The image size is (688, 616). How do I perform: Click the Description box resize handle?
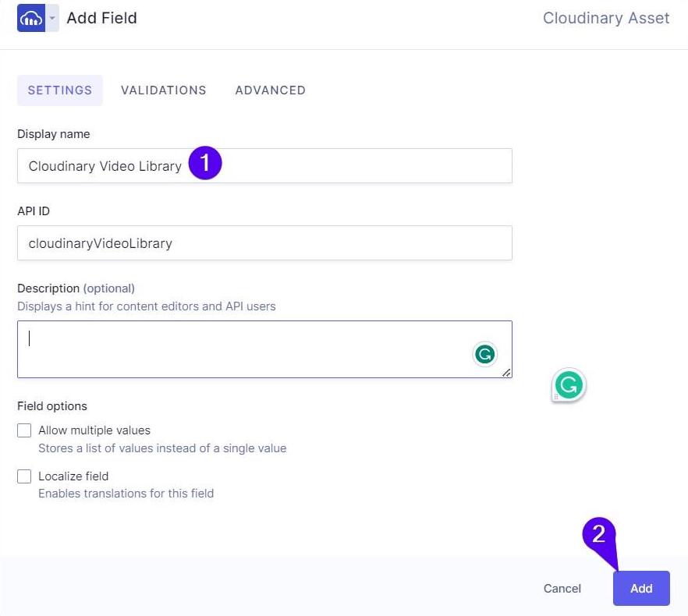[x=506, y=373]
